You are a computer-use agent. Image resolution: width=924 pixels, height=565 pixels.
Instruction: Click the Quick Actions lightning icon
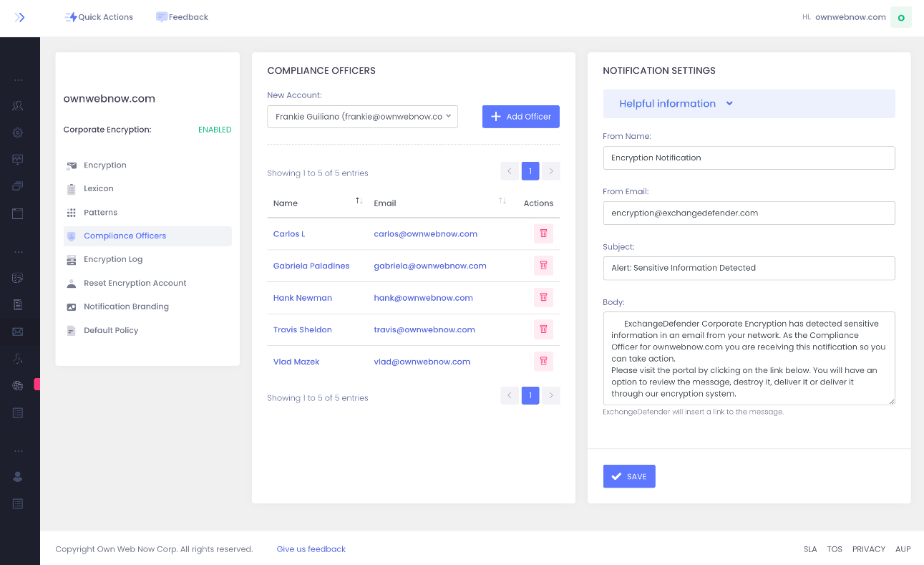[72, 16]
